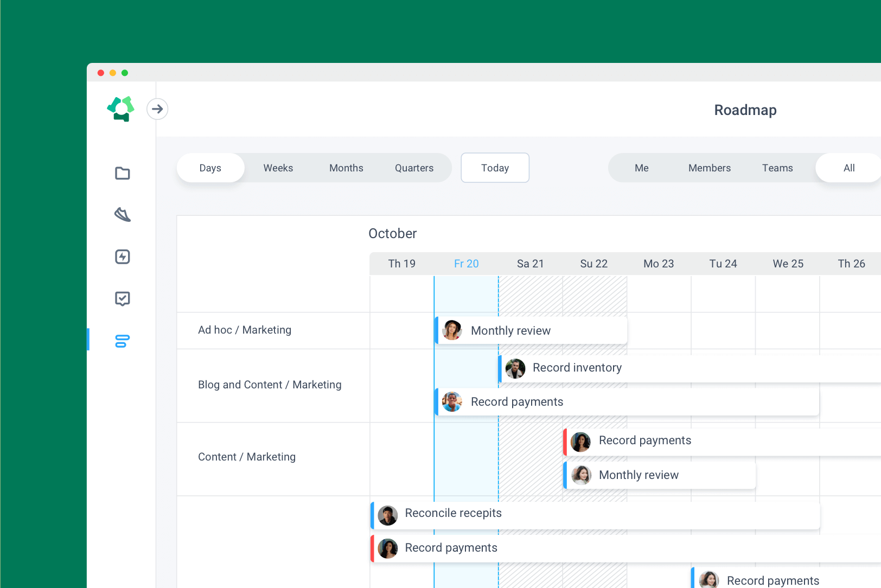Viewport: 881px width, 588px height.
Task: Open Monthly review task's assignee avatar
Action: point(452,330)
